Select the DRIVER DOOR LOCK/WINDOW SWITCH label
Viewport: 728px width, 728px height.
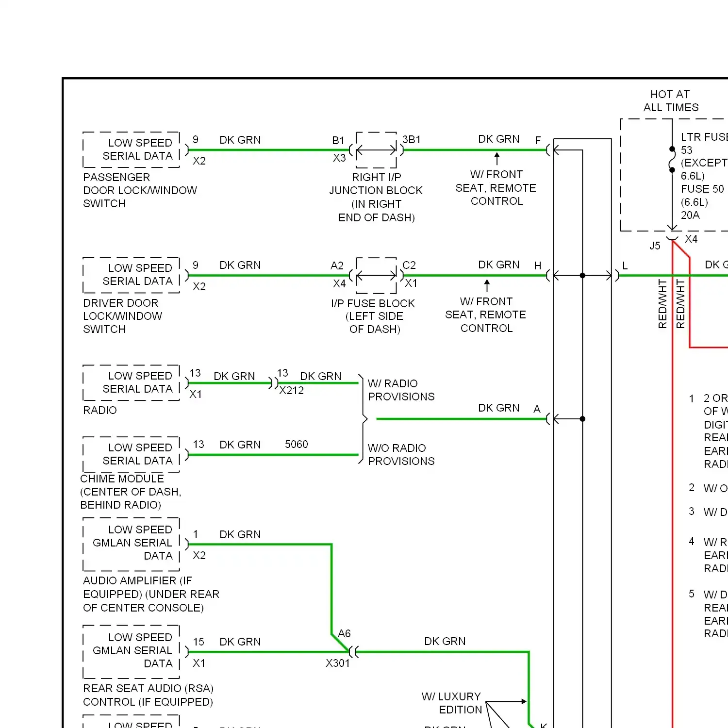pyautogui.click(x=122, y=316)
